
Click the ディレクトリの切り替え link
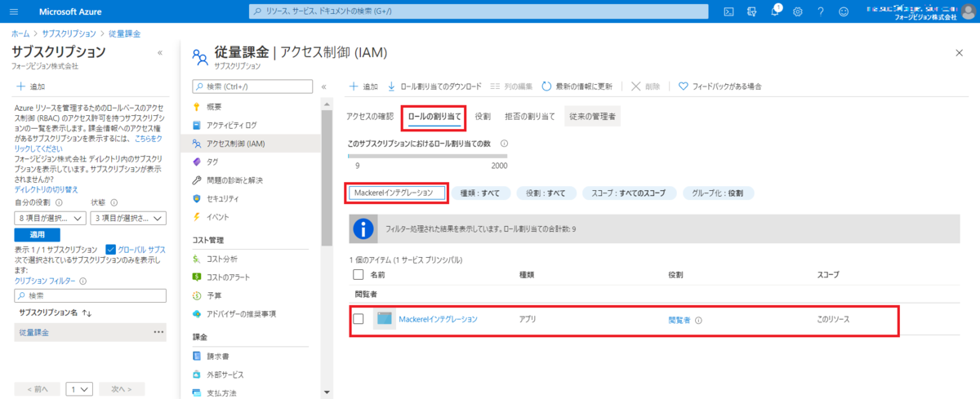[x=47, y=189]
